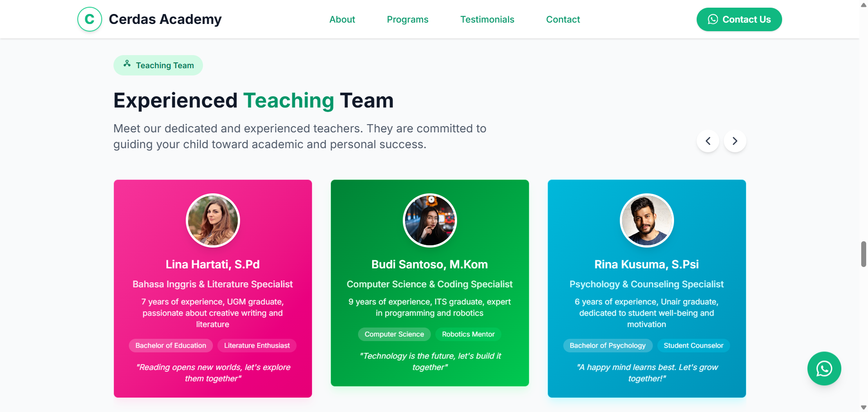Click the page's vertical scrollbar thumb

click(x=863, y=254)
